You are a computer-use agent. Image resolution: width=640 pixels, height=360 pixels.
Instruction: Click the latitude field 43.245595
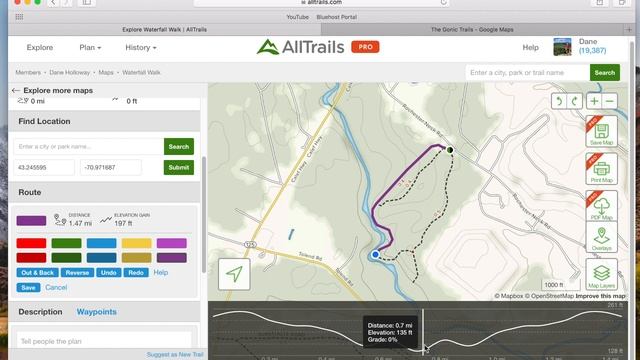pyautogui.click(x=44, y=167)
